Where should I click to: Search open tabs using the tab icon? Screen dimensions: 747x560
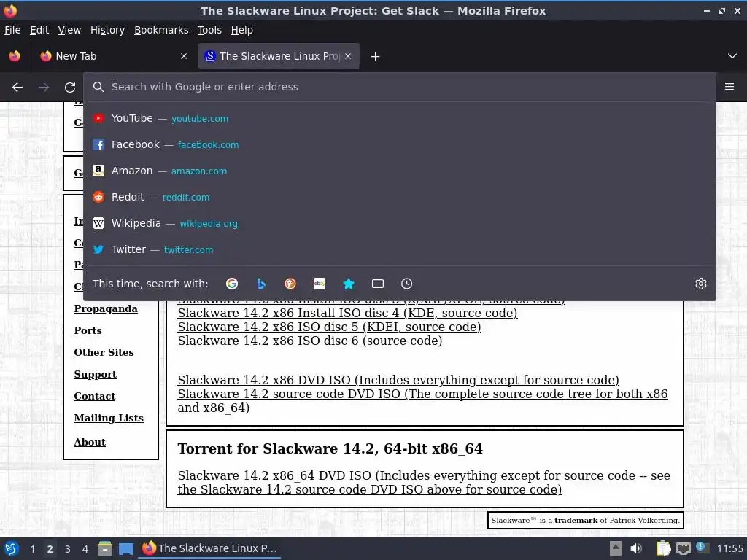(x=378, y=284)
